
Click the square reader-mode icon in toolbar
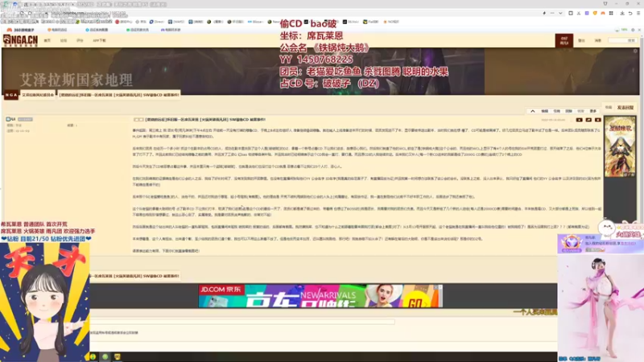click(x=571, y=13)
